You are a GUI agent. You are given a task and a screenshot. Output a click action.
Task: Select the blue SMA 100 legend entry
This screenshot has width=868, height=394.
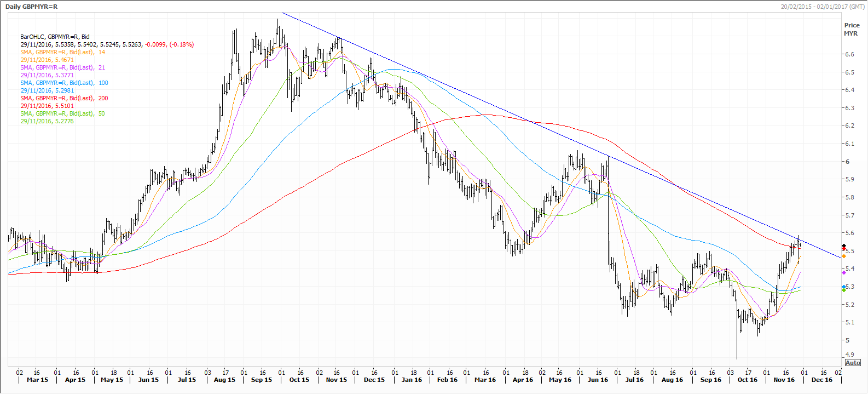tap(64, 83)
